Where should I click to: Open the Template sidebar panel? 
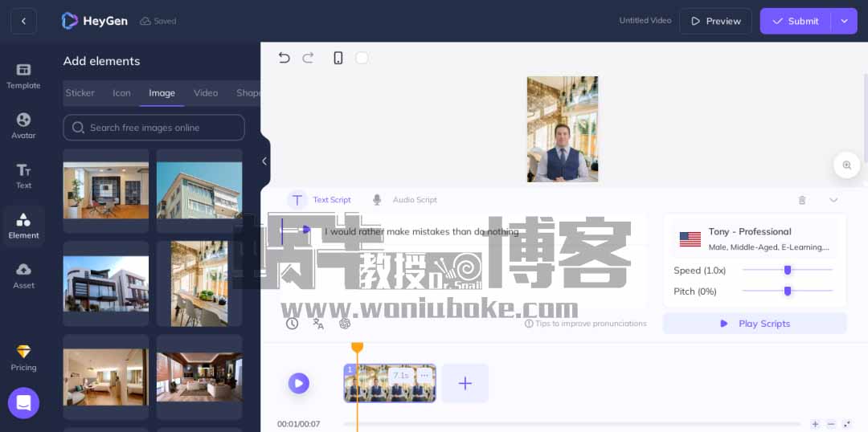pos(23,76)
